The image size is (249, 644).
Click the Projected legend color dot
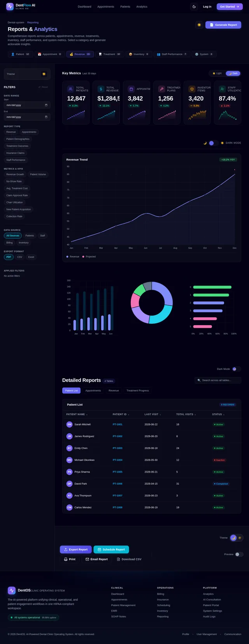[83, 257]
